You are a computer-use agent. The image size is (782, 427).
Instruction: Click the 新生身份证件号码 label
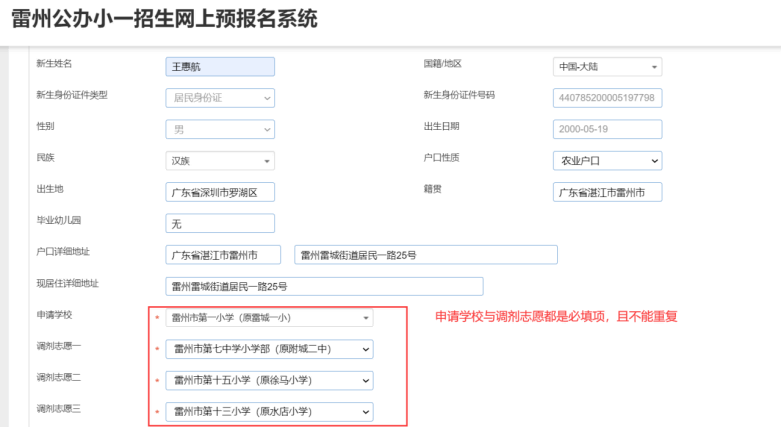[459, 95]
